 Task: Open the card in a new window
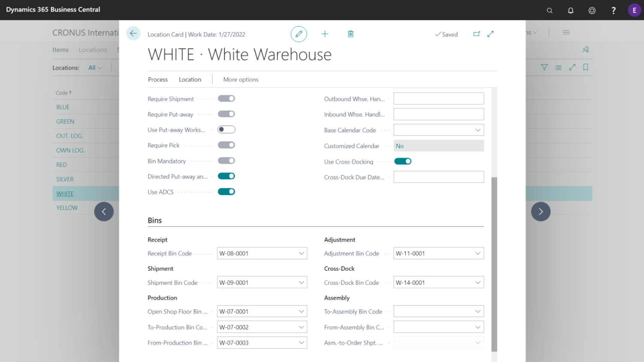[x=477, y=33]
